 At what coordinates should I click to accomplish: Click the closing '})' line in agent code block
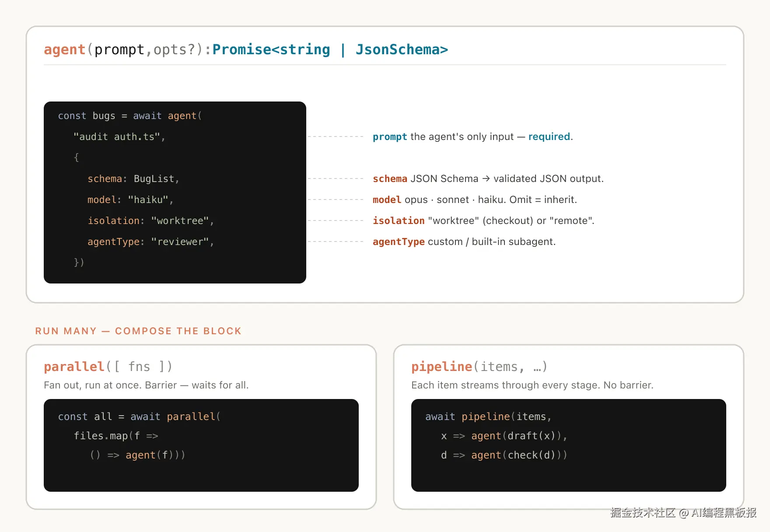[79, 262]
